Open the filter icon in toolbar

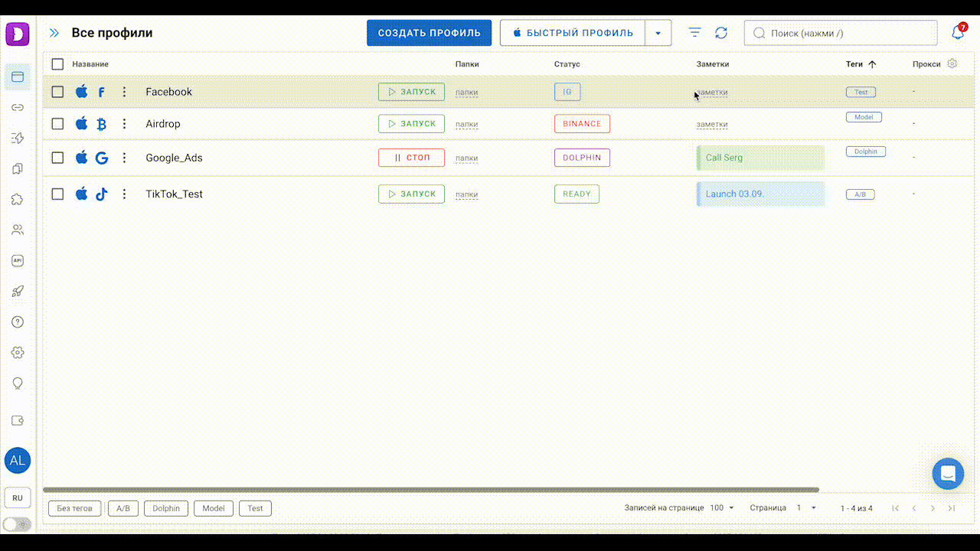694,33
